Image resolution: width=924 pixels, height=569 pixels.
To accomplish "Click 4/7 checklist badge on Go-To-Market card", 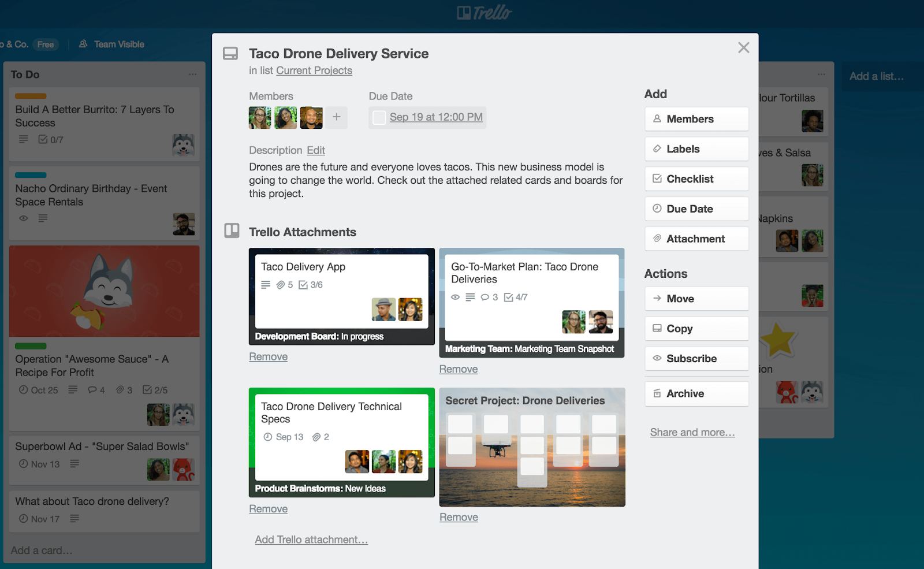I will point(516,297).
